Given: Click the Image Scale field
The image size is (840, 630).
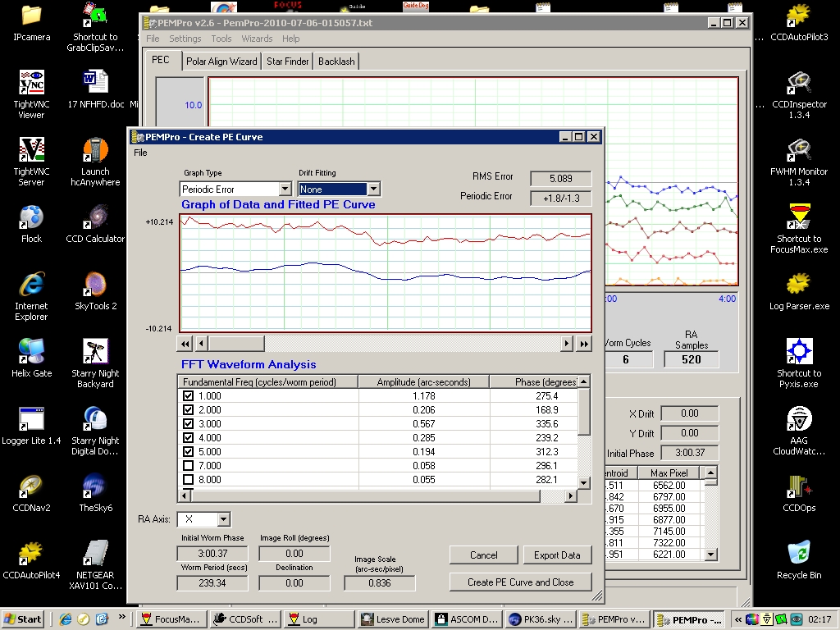Looking at the screenshot, I should click(x=379, y=583).
